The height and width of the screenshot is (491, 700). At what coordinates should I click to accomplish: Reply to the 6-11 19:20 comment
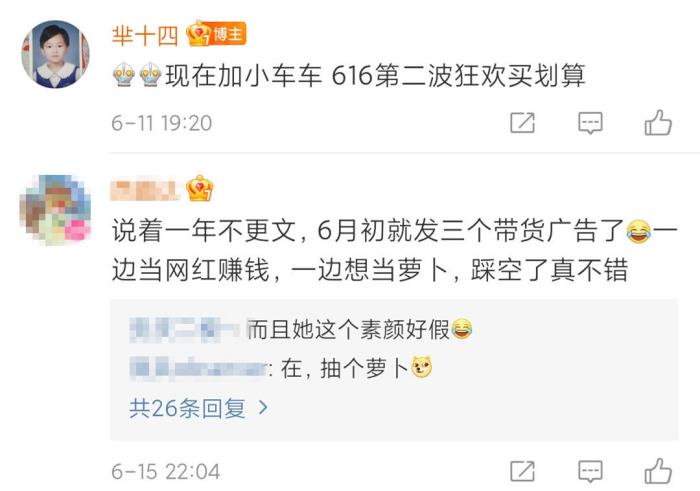[590, 123]
